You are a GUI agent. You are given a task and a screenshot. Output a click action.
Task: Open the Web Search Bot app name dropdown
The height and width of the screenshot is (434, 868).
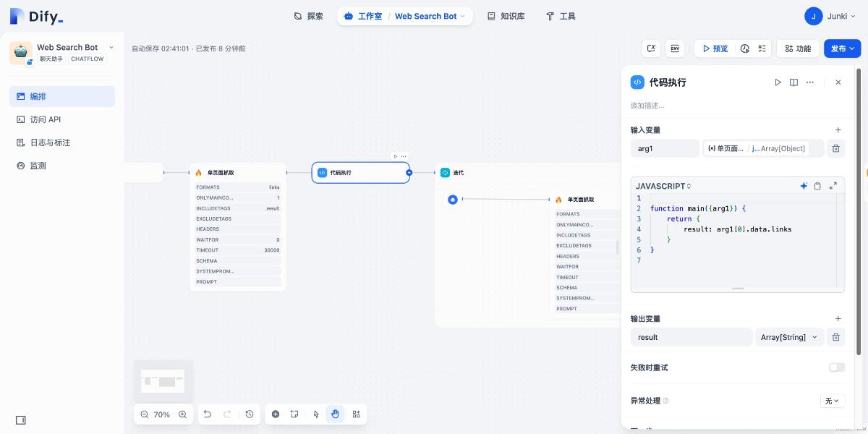point(111,46)
